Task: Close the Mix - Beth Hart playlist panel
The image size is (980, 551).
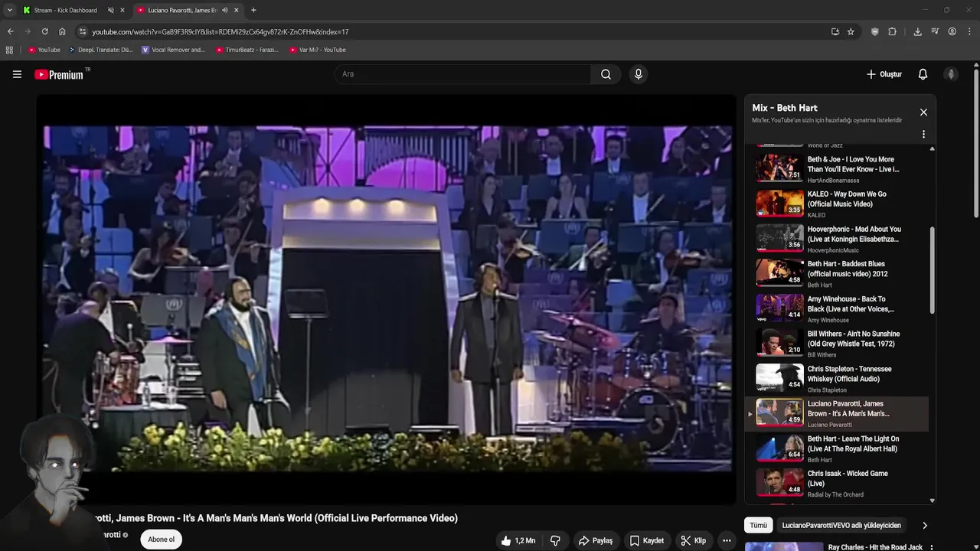Action: pyautogui.click(x=923, y=112)
